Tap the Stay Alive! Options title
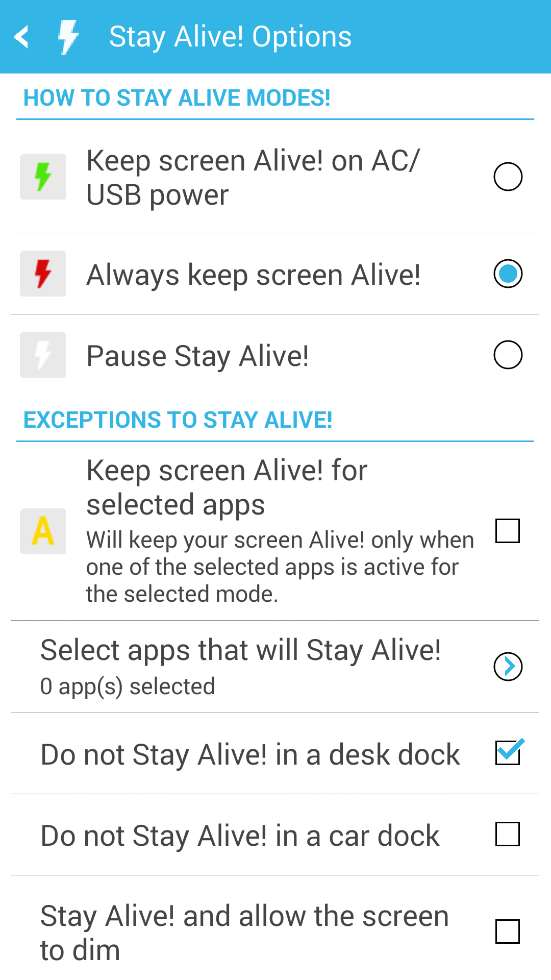The width and height of the screenshot is (551, 980). coord(231,37)
